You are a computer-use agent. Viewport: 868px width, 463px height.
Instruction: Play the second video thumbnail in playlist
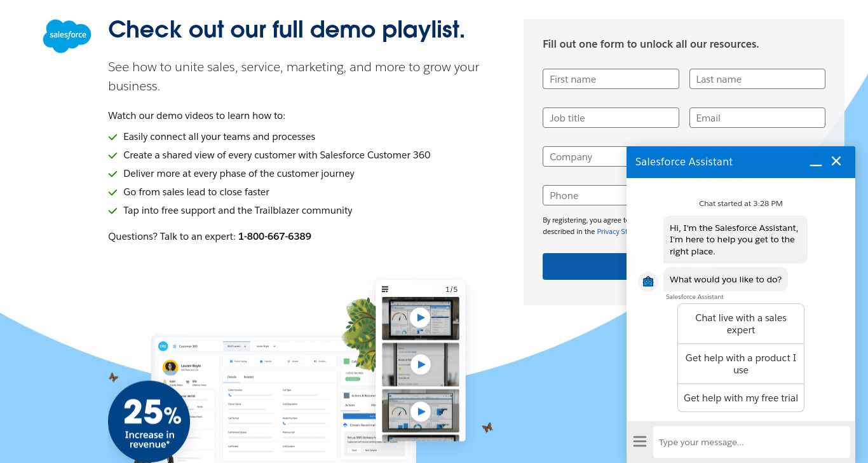(420, 364)
